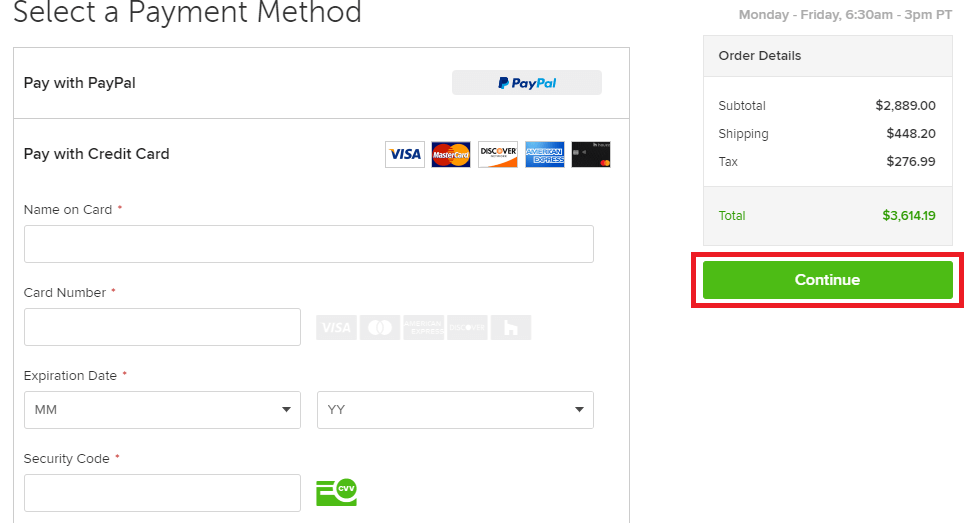Click the Select a Payment Method heading
978x523 pixels.
tap(187, 11)
